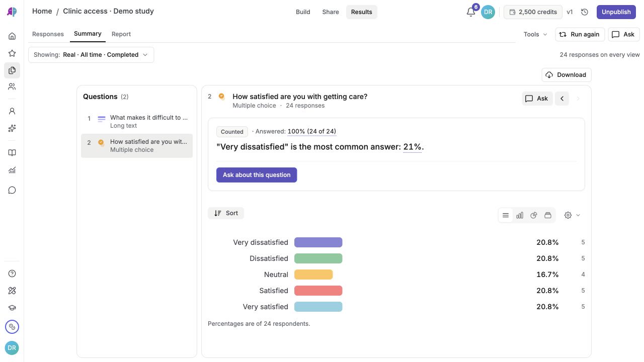
Task: Click the Unpublish button
Action: 616,12
